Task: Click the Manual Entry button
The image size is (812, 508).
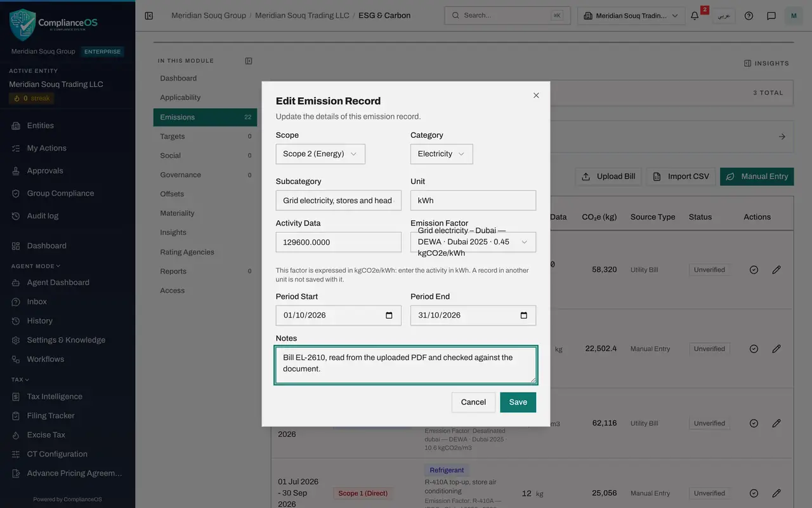Action: pos(757,177)
